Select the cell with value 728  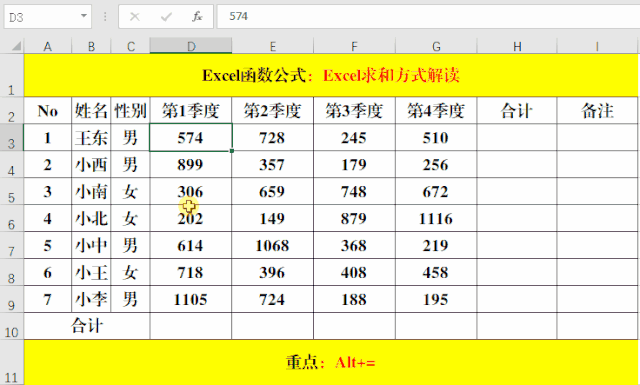(x=273, y=138)
